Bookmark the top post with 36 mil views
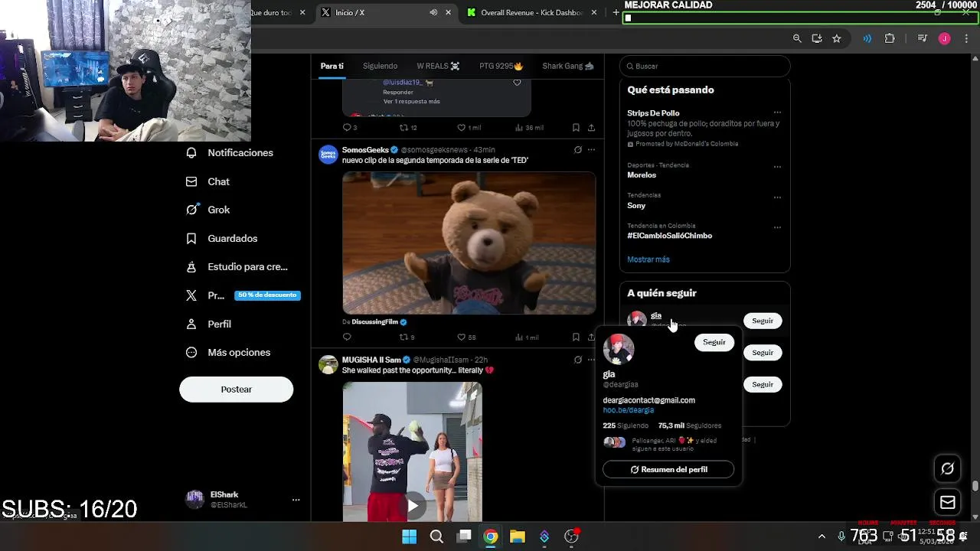980x551 pixels. tap(576, 128)
